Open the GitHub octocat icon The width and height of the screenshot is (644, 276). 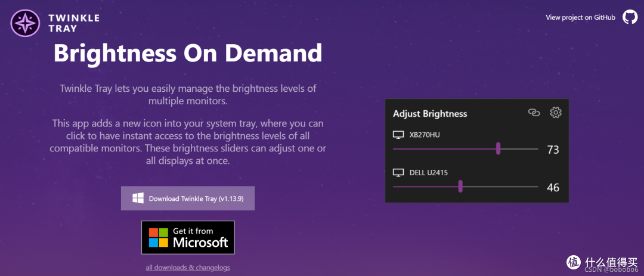[630, 17]
